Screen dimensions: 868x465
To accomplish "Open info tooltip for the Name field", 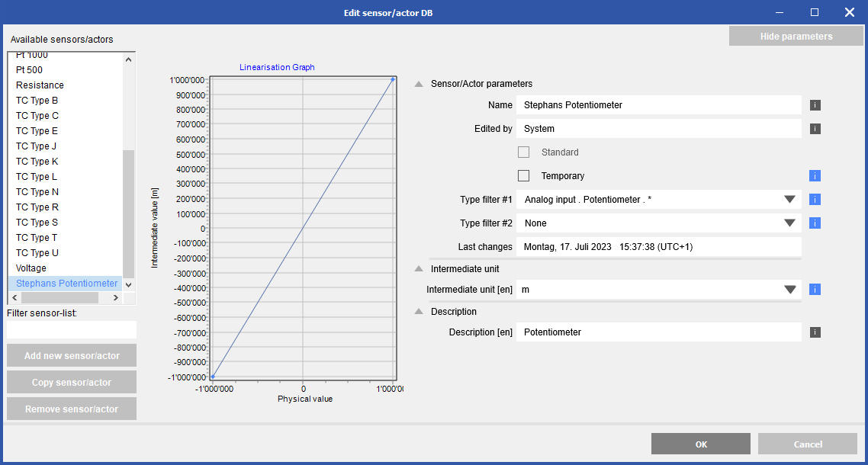I will 815,104.
